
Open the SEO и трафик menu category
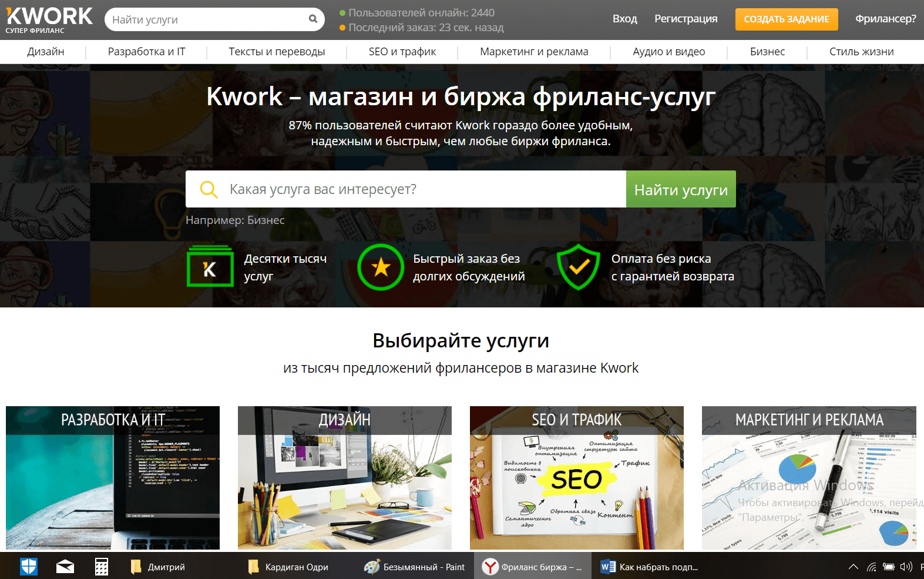click(x=402, y=52)
